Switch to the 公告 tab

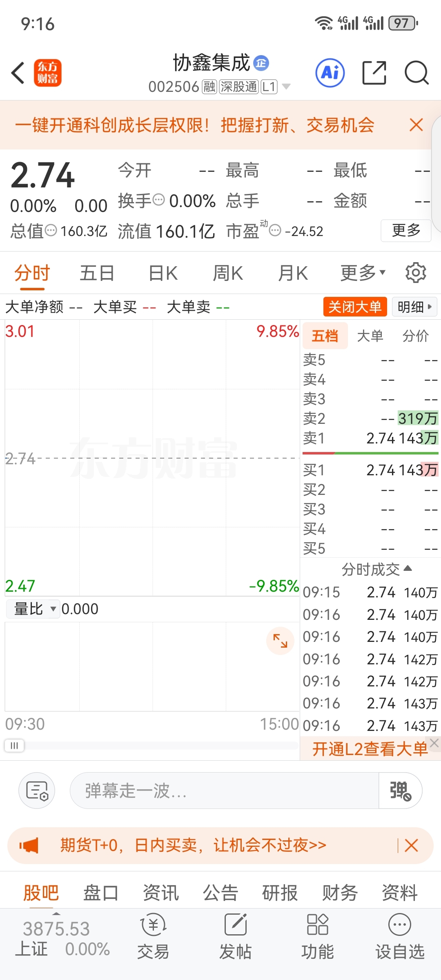[220, 893]
